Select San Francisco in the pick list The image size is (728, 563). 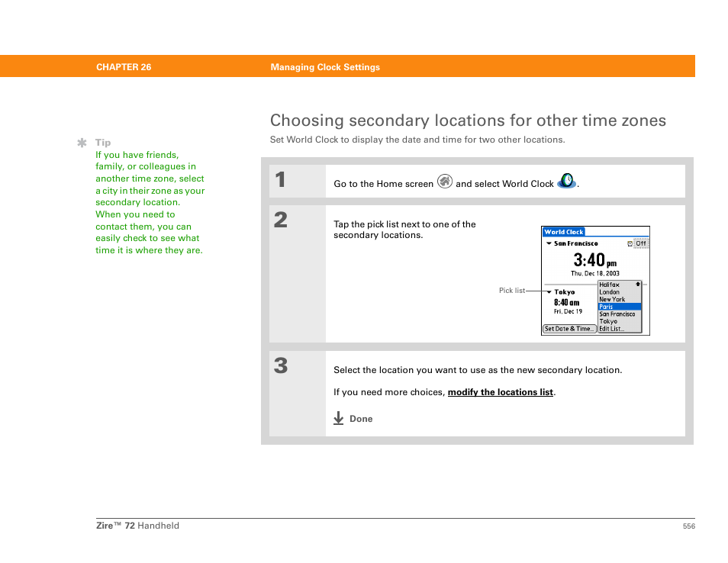617,314
